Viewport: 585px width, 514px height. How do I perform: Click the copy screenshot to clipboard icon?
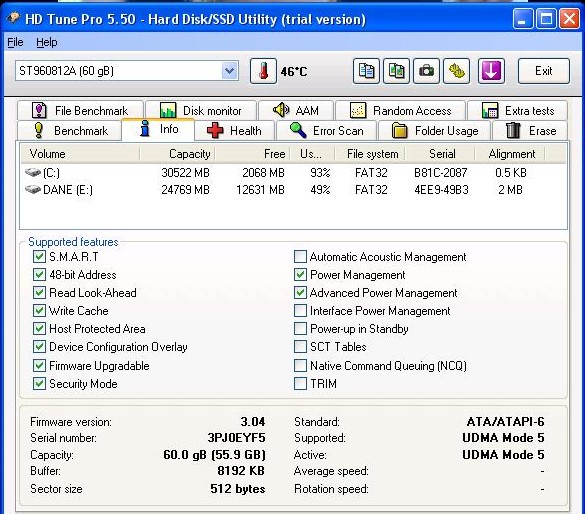click(396, 71)
